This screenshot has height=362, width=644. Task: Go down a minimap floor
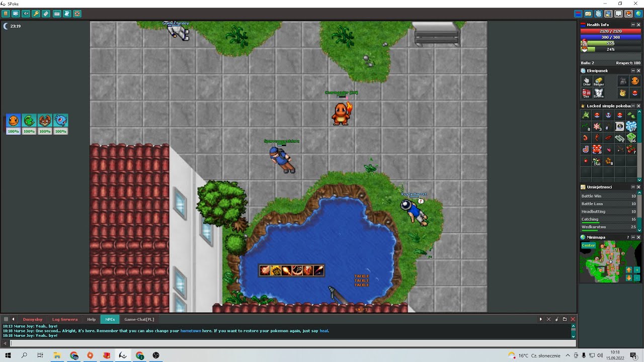(x=629, y=278)
